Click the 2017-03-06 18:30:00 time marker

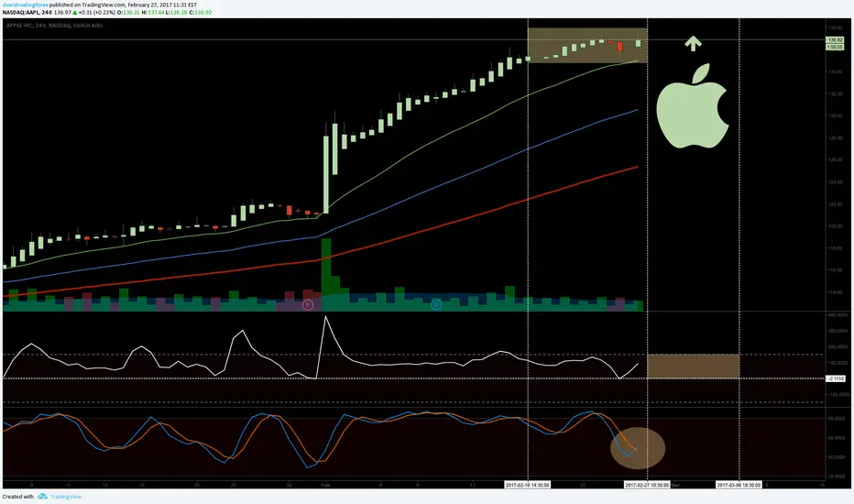[x=739, y=485]
